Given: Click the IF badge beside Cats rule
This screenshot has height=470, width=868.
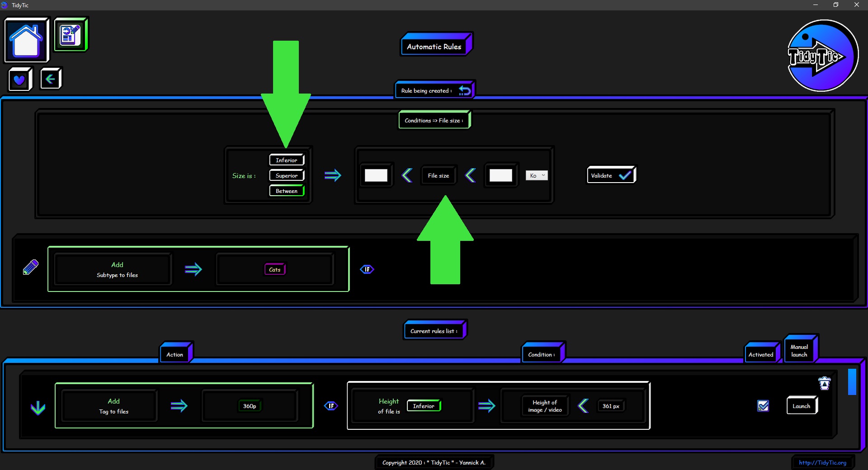Looking at the screenshot, I should pyautogui.click(x=367, y=269).
